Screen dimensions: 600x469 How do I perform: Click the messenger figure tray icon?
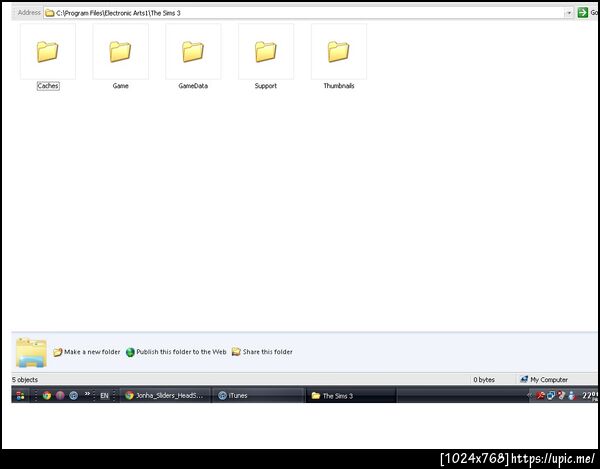572,396
